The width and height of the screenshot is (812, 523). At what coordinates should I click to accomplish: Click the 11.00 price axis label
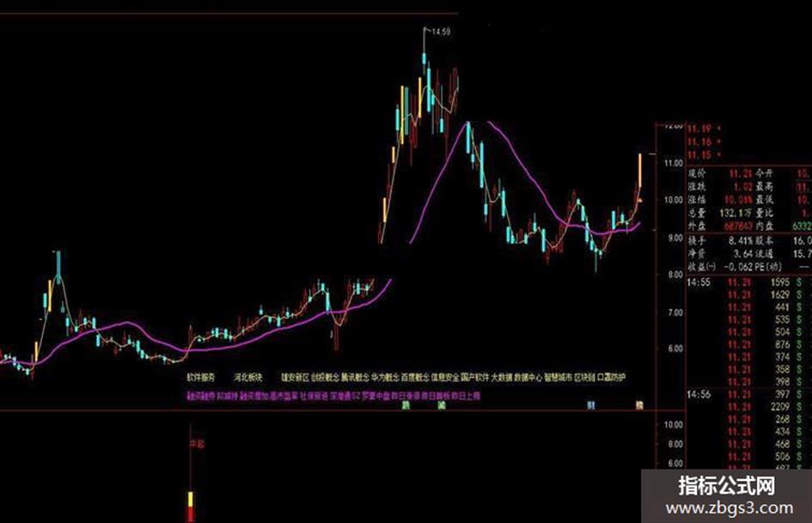[x=673, y=163]
